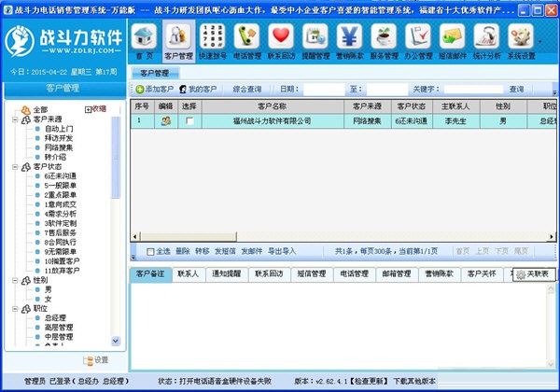
Task: Click the 全部 tree root icon
Action: 26,110
